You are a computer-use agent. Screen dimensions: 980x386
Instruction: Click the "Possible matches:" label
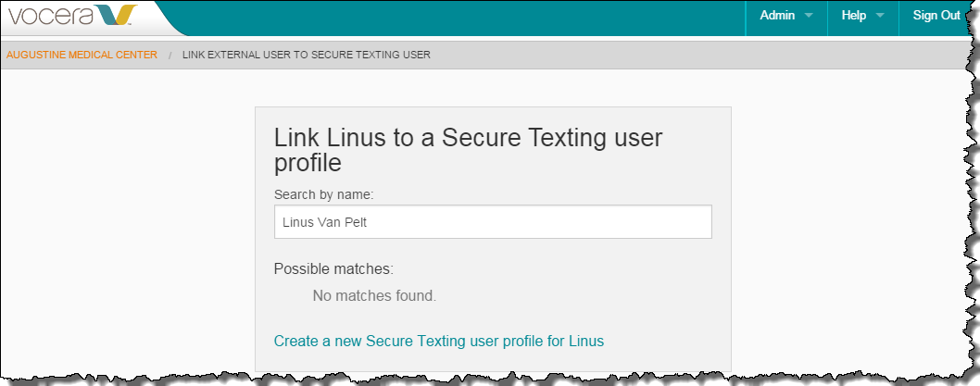333,269
